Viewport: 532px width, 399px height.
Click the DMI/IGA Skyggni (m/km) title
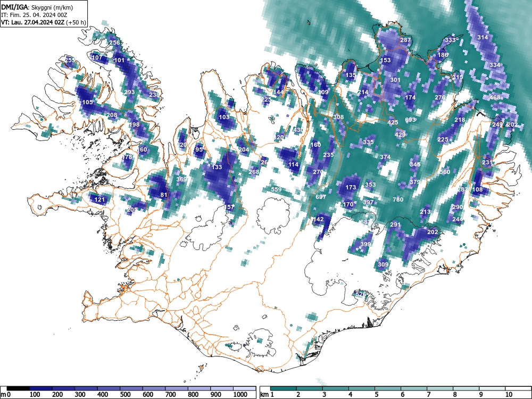(37, 7)
